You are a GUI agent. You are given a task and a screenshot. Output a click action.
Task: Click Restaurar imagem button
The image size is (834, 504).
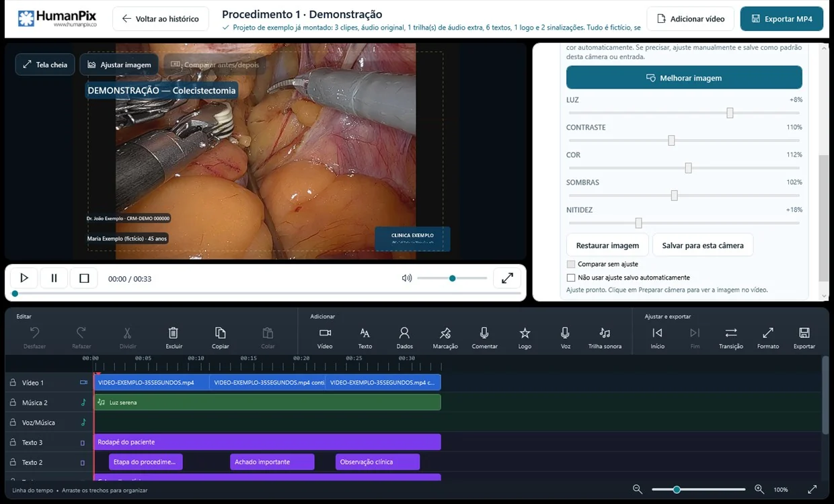point(607,245)
